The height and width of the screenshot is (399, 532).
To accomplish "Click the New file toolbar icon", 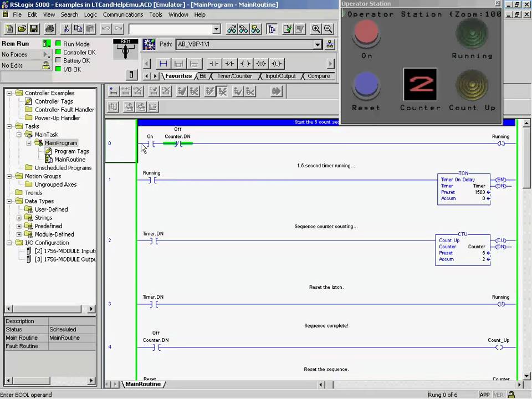I will [x=9, y=29].
